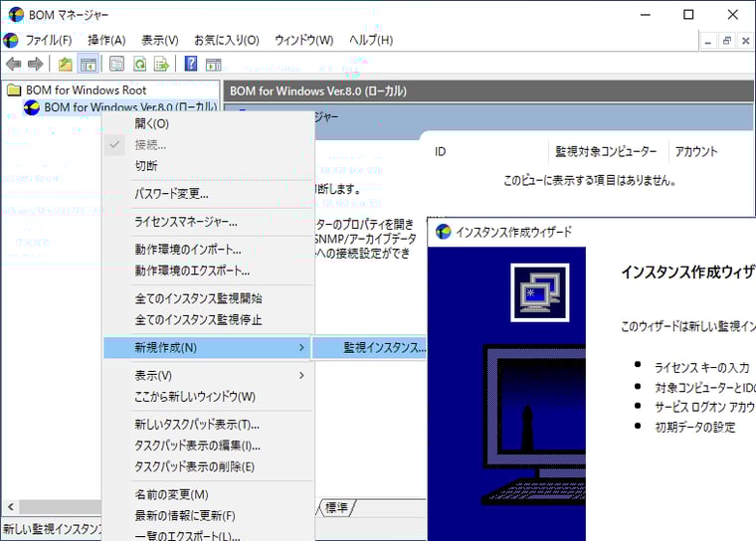Open the blue Help question mark icon
The height and width of the screenshot is (541, 756).
coord(191,64)
